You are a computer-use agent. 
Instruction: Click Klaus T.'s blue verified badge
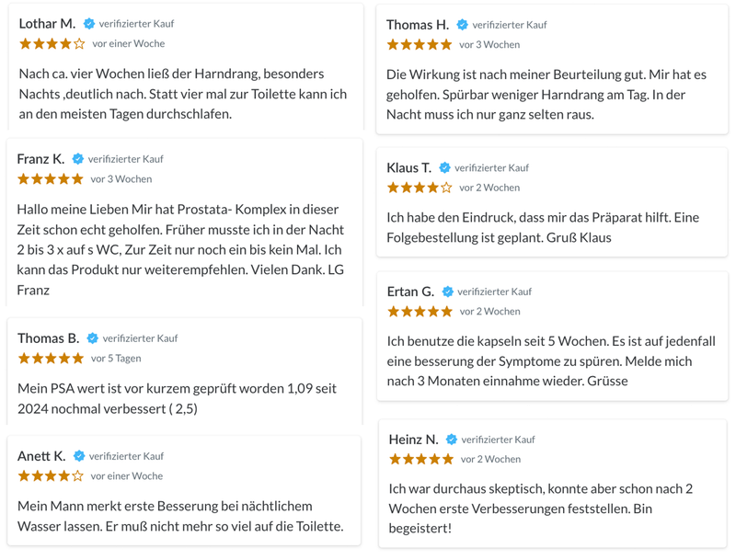[444, 168]
